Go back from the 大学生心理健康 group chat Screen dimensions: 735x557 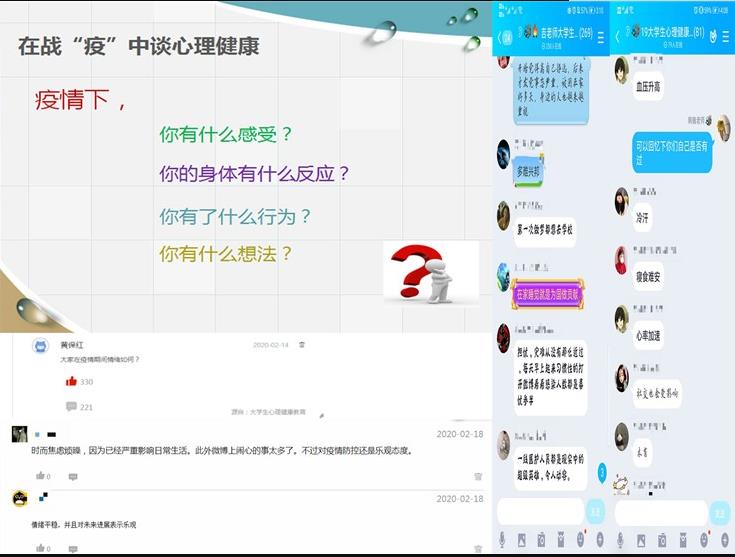618,36
